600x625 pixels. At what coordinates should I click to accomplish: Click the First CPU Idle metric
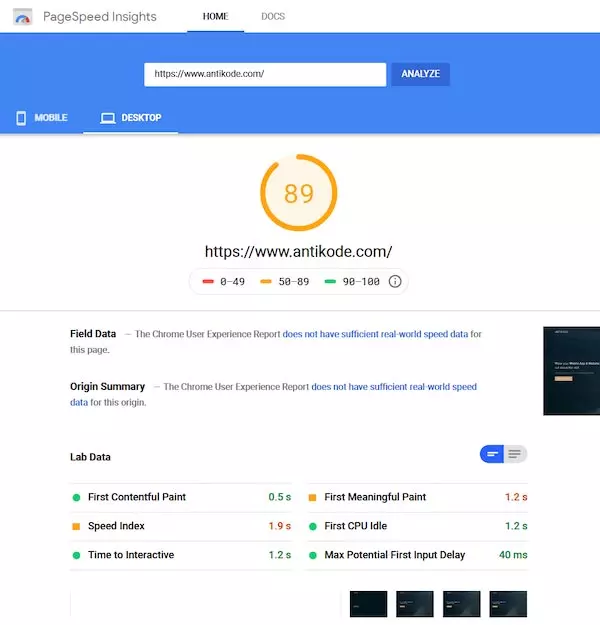tap(417, 526)
